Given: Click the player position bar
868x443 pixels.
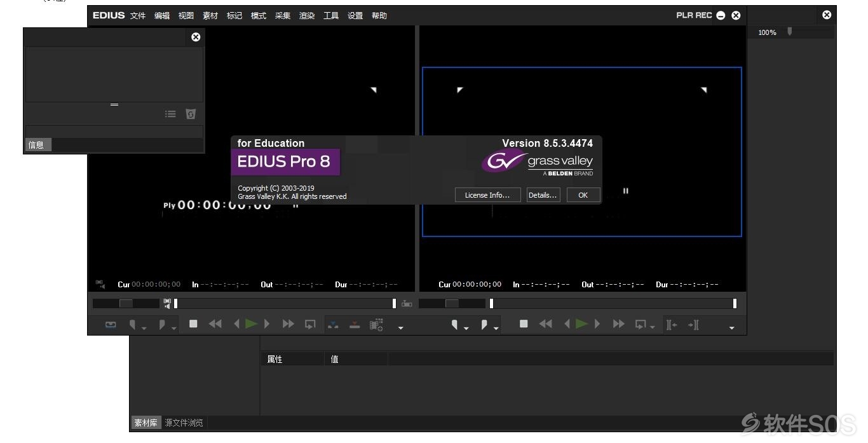Looking at the screenshot, I should coord(285,304).
